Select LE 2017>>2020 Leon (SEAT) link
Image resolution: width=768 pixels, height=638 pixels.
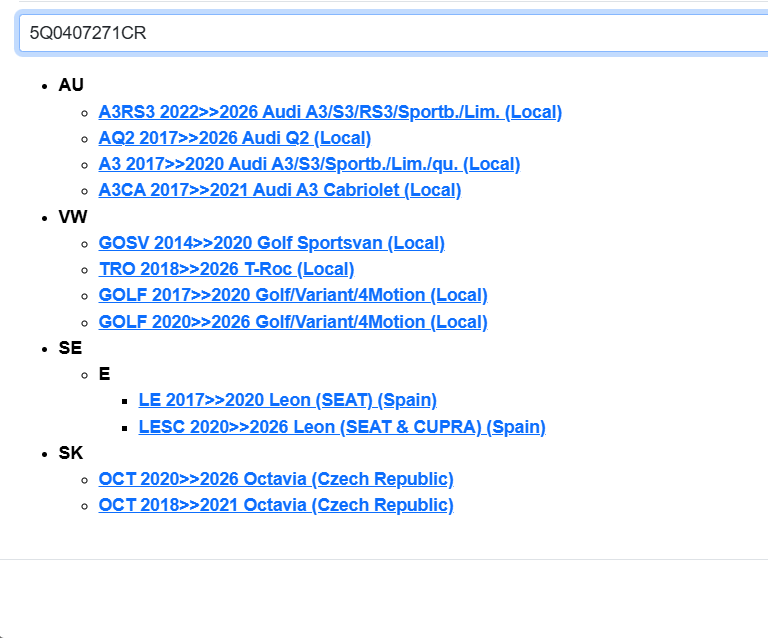tap(287, 400)
